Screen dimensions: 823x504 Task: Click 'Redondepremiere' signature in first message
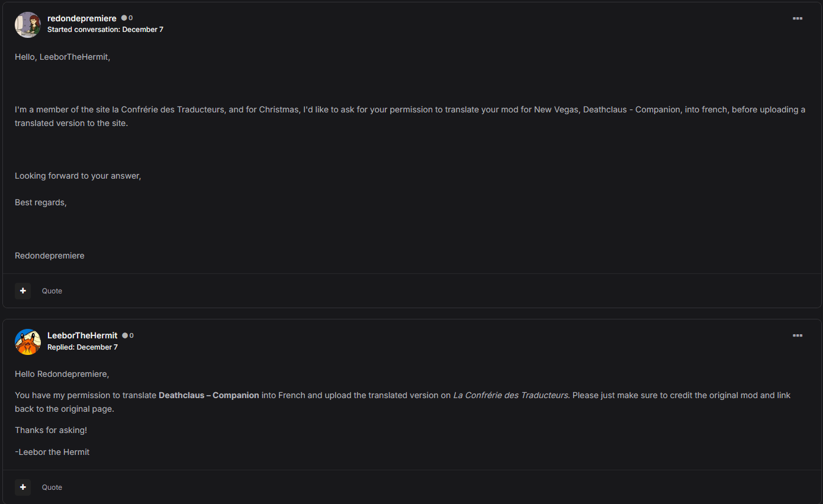(50, 256)
